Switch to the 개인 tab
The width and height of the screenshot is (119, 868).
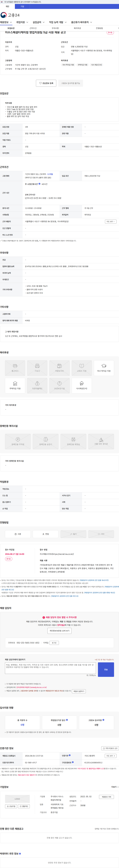click(7, 6)
